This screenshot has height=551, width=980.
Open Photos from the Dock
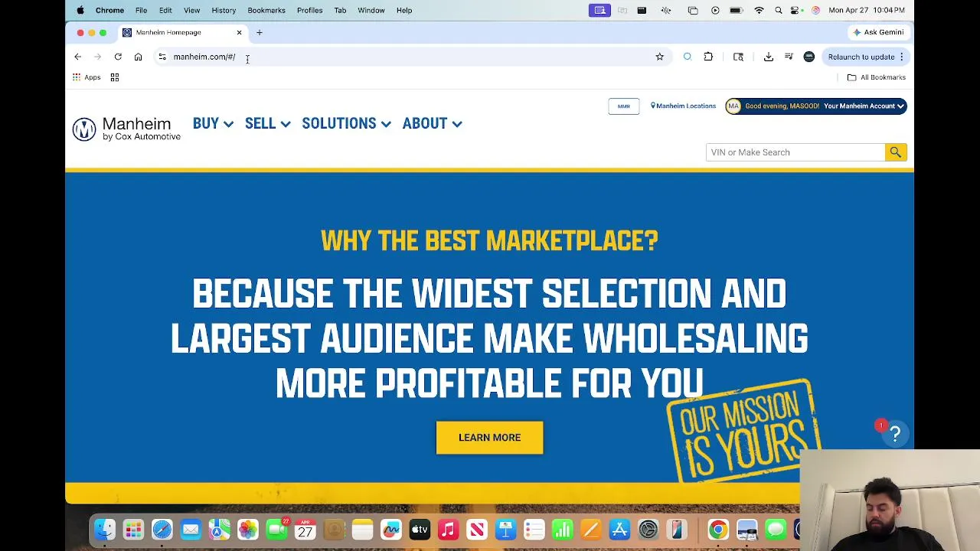[x=248, y=530]
